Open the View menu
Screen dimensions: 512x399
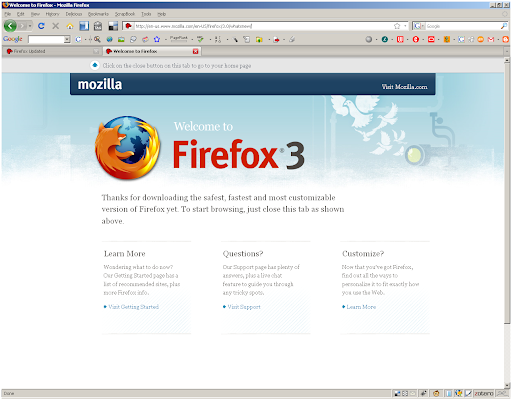click(35, 14)
